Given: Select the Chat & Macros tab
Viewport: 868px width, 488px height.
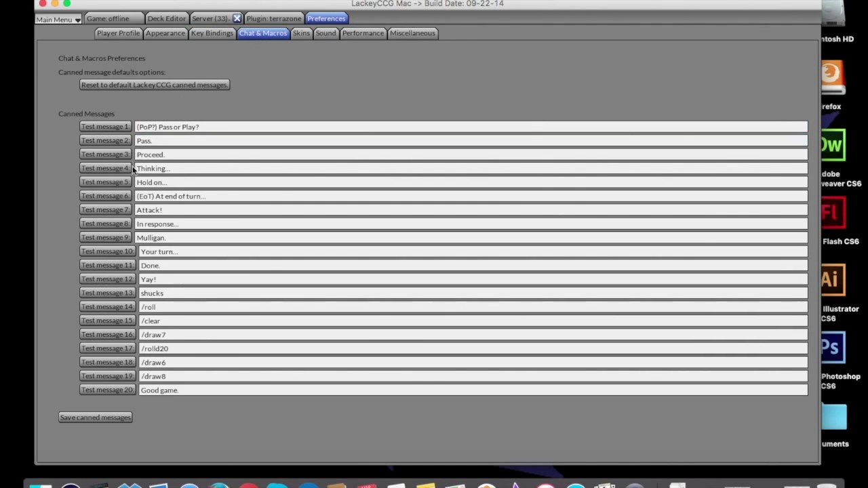Looking at the screenshot, I should pyautogui.click(x=262, y=33).
